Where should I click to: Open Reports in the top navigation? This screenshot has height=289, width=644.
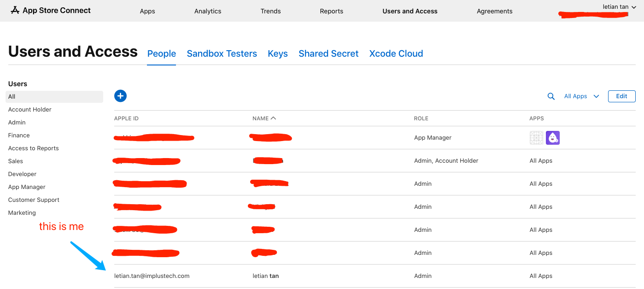[332, 11]
